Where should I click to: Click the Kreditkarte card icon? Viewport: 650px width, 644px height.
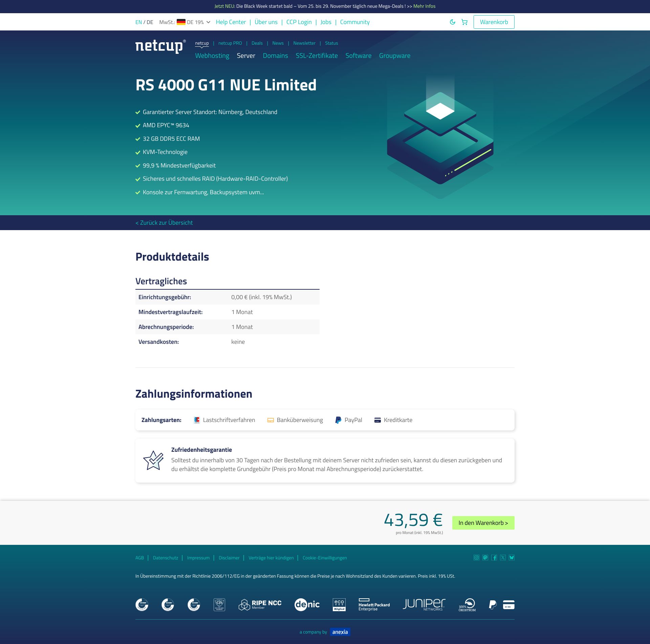(377, 420)
